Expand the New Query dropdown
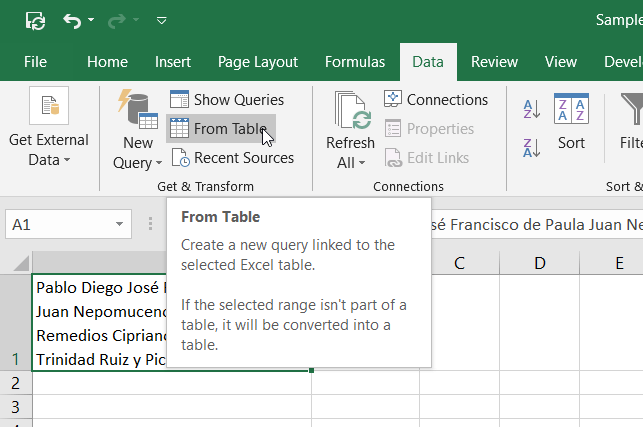Image resolution: width=643 pixels, height=427 pixels. coord(159,163)
